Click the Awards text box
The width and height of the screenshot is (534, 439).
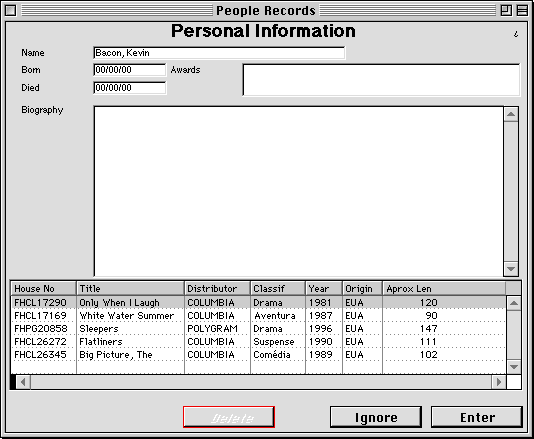click(381, 80)
